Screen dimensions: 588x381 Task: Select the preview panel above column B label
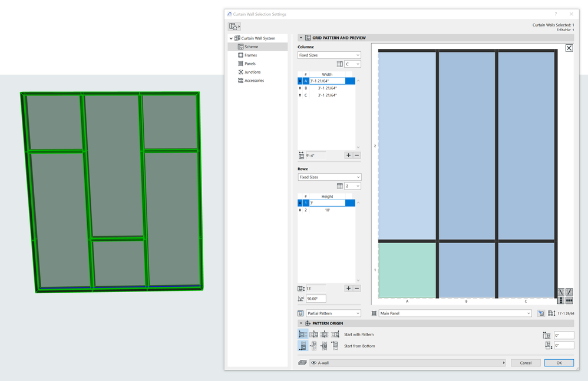[467, 270]
